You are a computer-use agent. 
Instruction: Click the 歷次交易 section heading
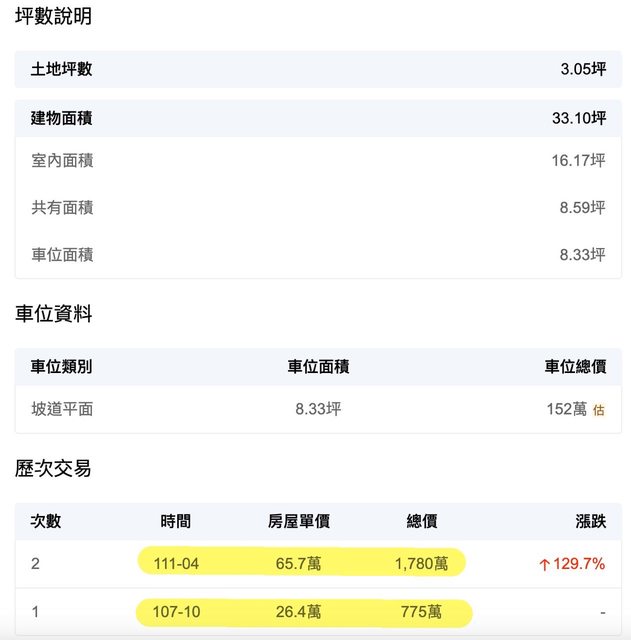(54, 468)
